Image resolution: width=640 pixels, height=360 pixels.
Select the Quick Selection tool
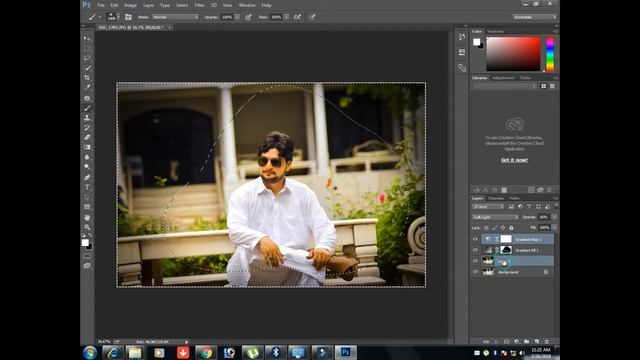[x=87, y=68]
